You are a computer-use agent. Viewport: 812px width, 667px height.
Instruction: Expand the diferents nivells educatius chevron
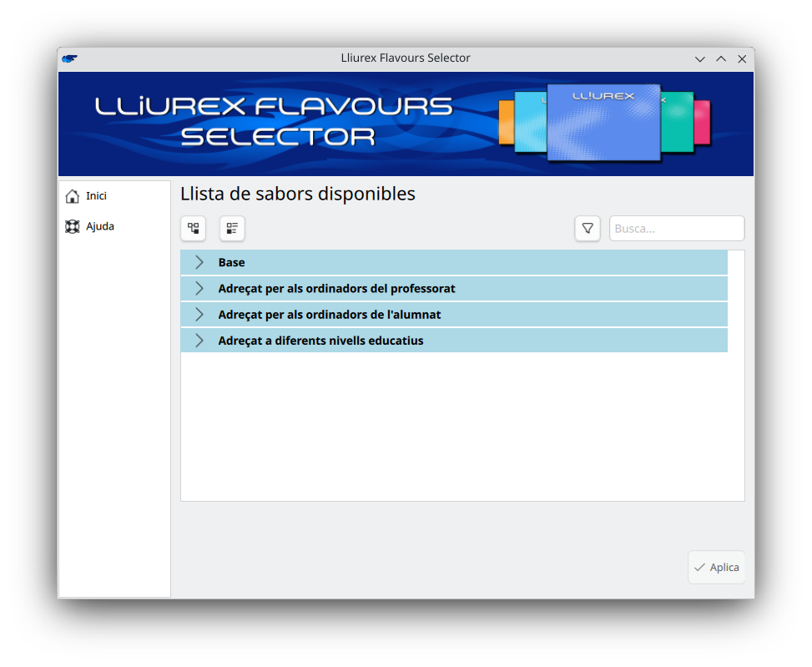(199, 341)
